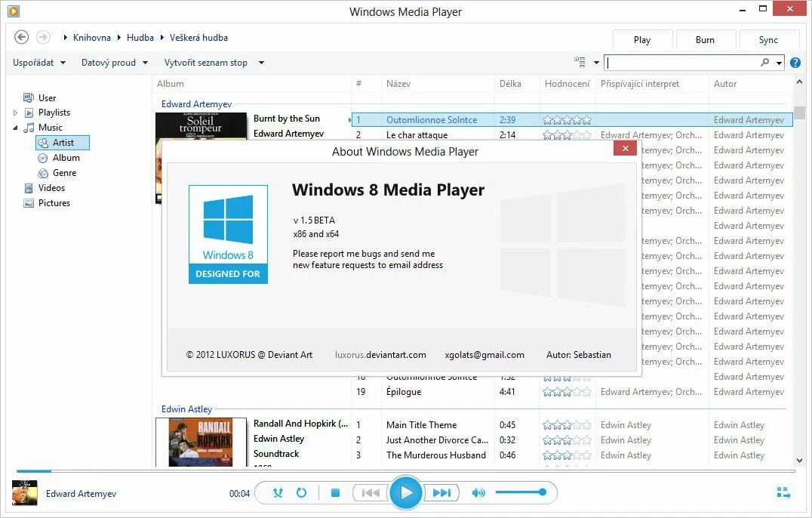This screenshot has height=518, width=812.
Task: Open the Uspořádat dropdown menu
Action: (x=38, y=62)
